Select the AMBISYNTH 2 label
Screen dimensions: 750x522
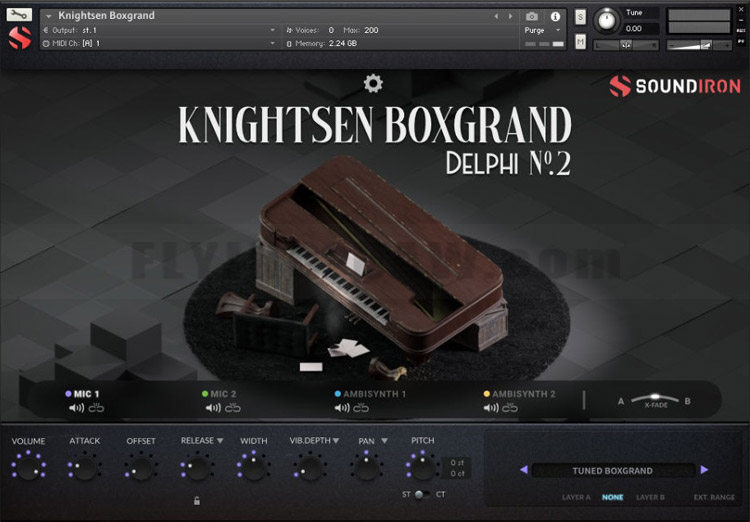[x=524, y=394]
